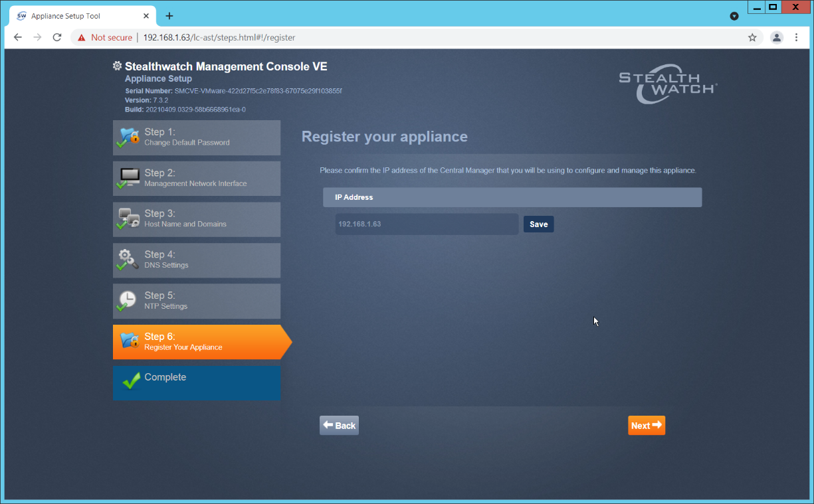The height and width of the screenshot is (504, 814).
Task: Click the Step 3 networked computers icon
Action: pyautogui.click(x=128, y=219)
